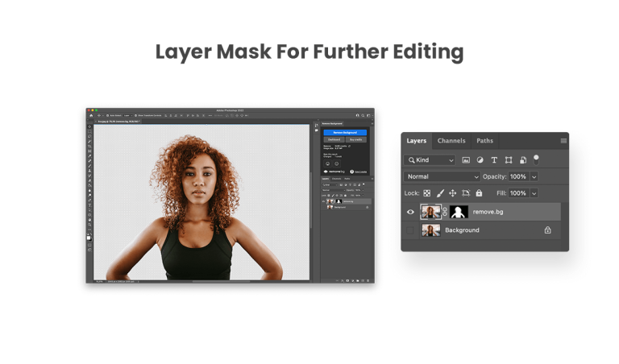
Task: Switch to the Channels tab
Action: (451, 141)
